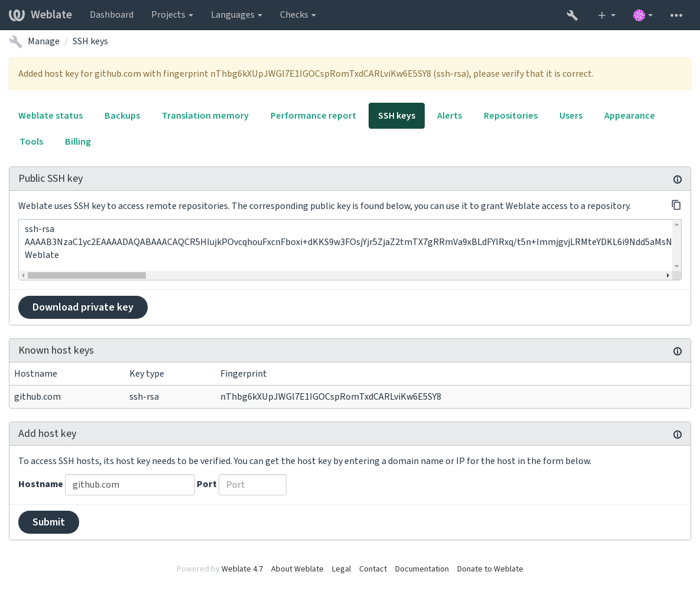Image resolution: width=700 pixels, height=591 pixels.
Task: Download the private key
Action: tap(83, 308)
